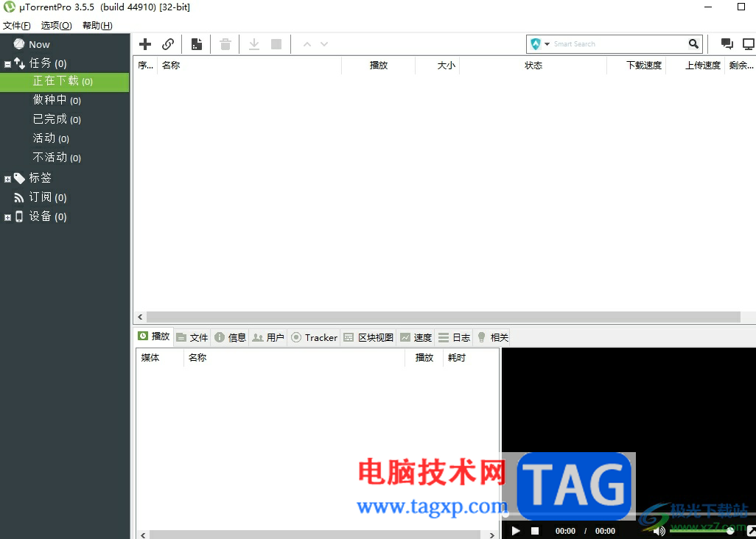Click Move Down Queue arrow icon
Image resolution: width=756 pixels, height=539 pixels.
[x=324, y=44]
